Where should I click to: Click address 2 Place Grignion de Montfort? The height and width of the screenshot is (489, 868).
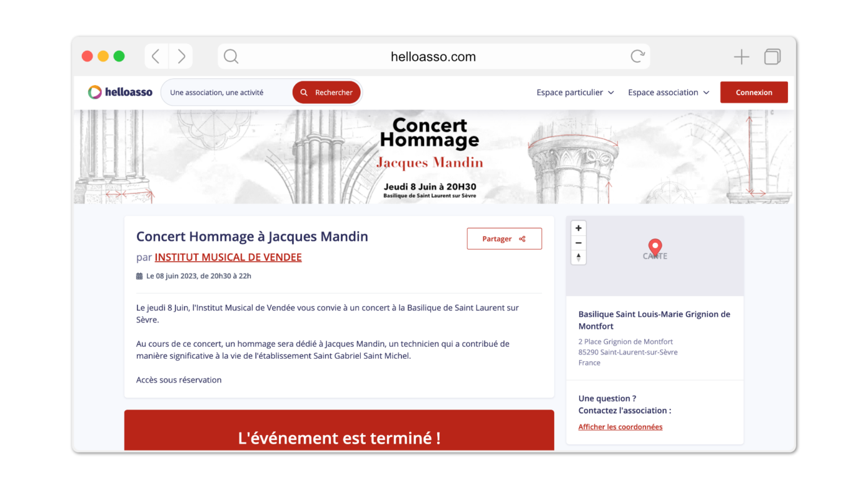626,342
